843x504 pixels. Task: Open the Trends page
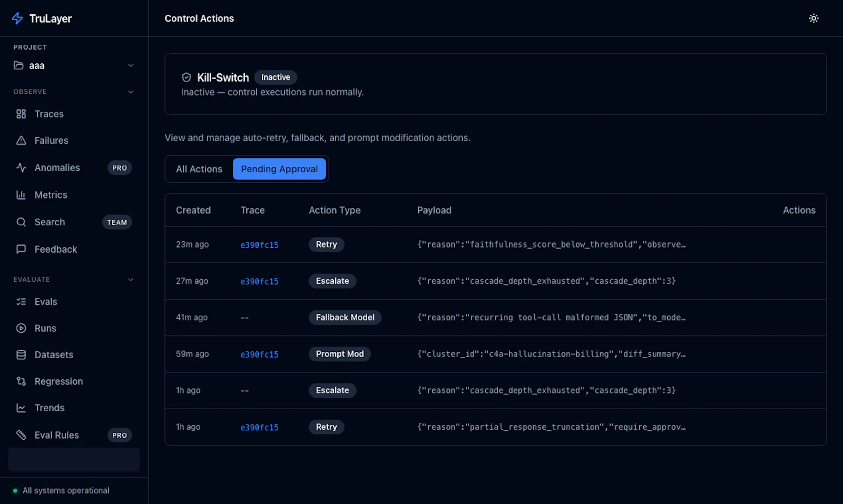(74, 408)
